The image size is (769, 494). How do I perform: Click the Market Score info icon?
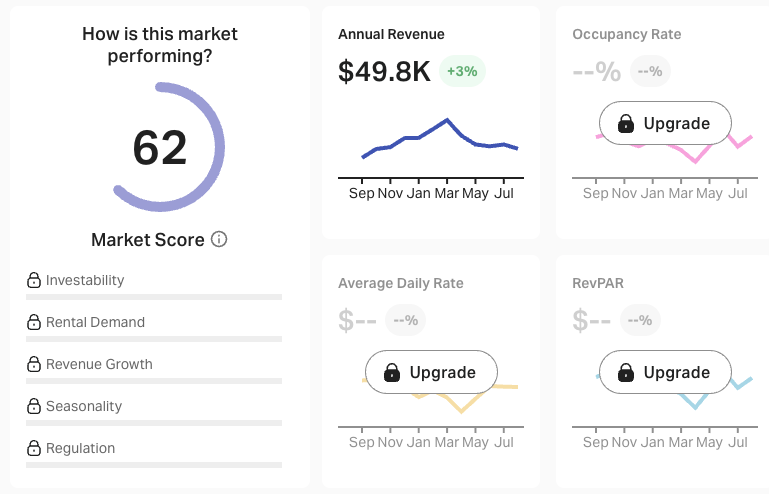tap(219, 240)
